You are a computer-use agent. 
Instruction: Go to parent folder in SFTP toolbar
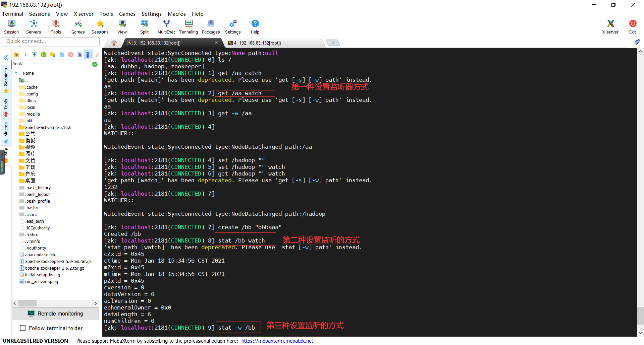pyautogui.click(x=16, y=55)
